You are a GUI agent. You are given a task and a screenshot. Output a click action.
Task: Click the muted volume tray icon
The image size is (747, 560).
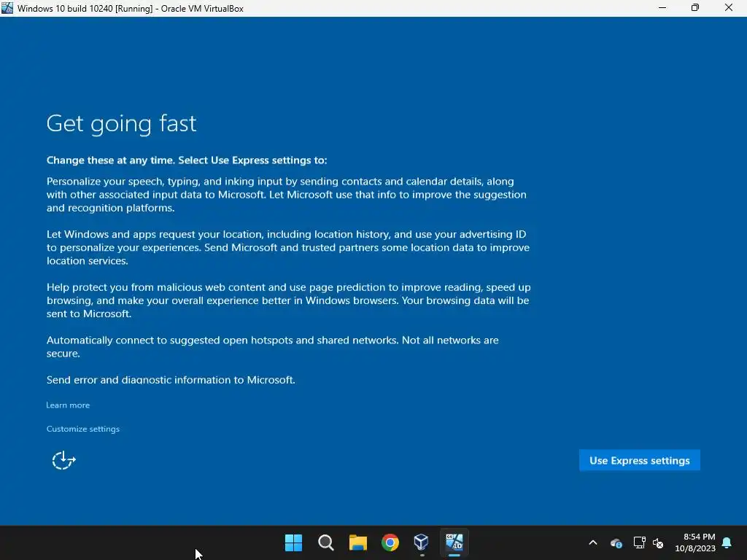(658, 542)
